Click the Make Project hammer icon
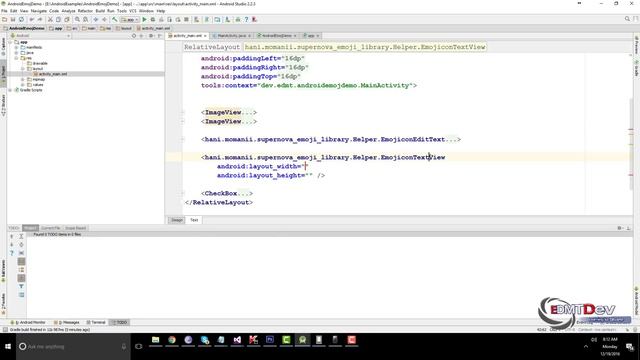Viewport: 640px width, 360px height. 115,20
